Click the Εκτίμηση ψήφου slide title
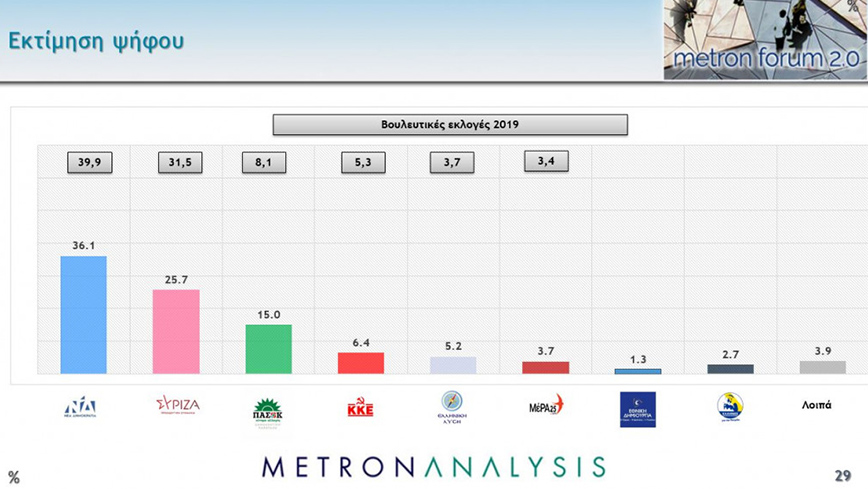 click(96, 42)
